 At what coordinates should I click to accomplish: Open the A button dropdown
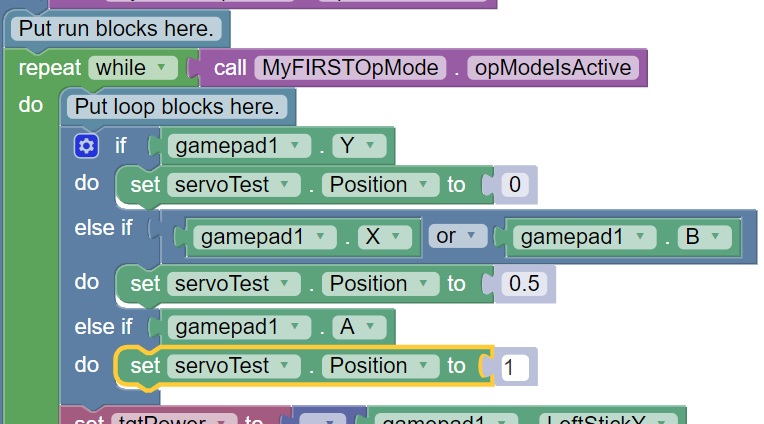[x=358, y=327]
